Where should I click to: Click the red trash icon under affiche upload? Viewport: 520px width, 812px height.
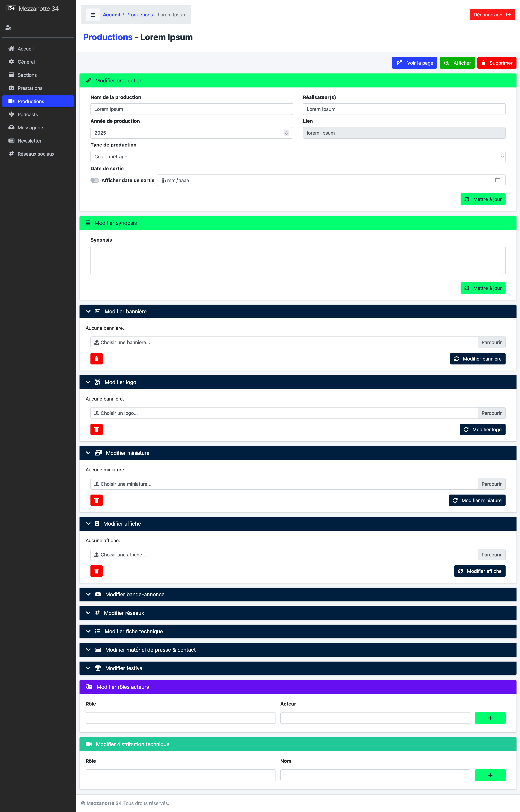pyautogui.click(x=96, y=571)
